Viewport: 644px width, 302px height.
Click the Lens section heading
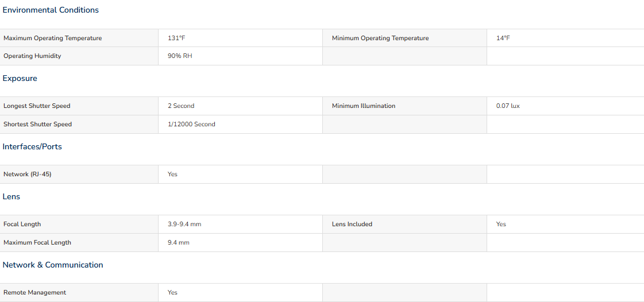tap(11, 196)
